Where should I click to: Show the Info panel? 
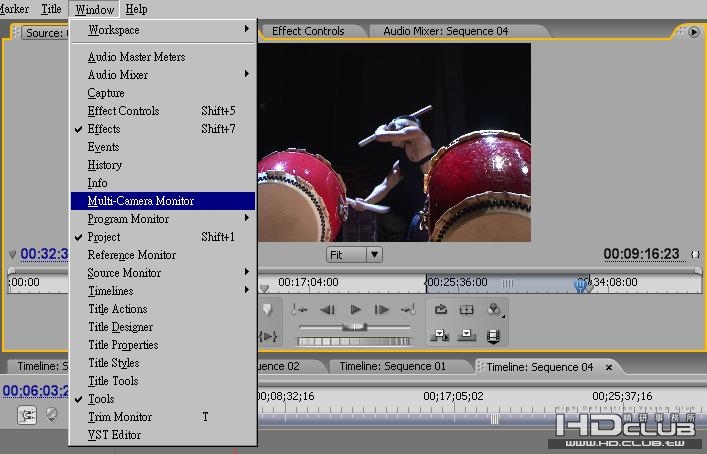pos(163,183)
